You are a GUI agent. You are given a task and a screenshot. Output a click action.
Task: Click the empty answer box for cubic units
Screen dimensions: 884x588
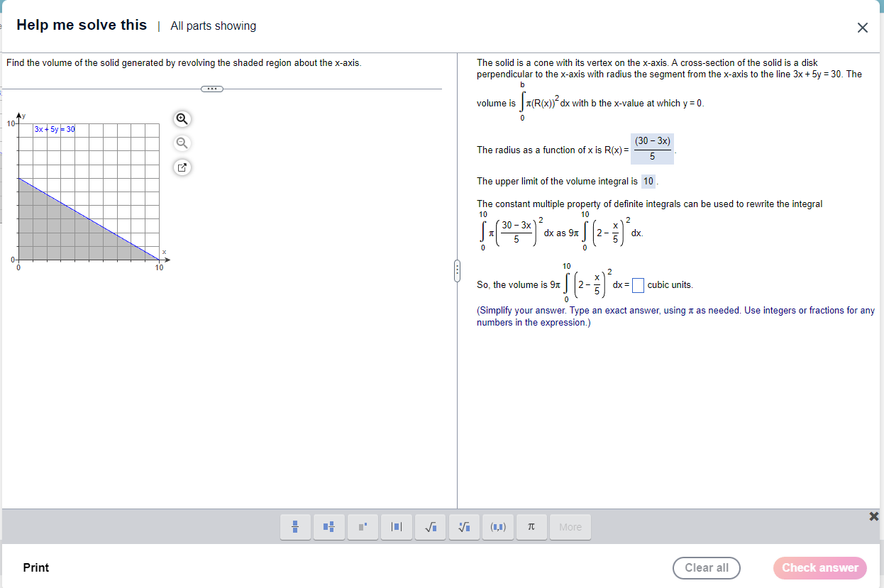(x=637, y=284)
